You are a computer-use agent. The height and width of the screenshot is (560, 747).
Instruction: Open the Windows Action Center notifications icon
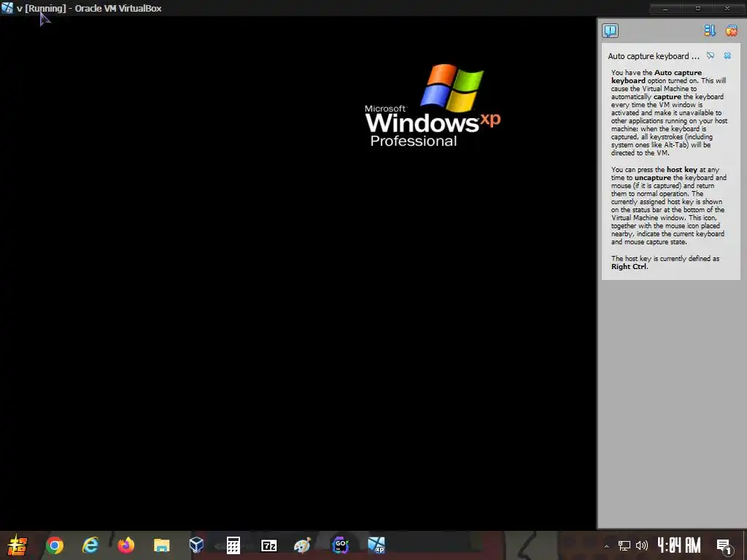[724, 546]
